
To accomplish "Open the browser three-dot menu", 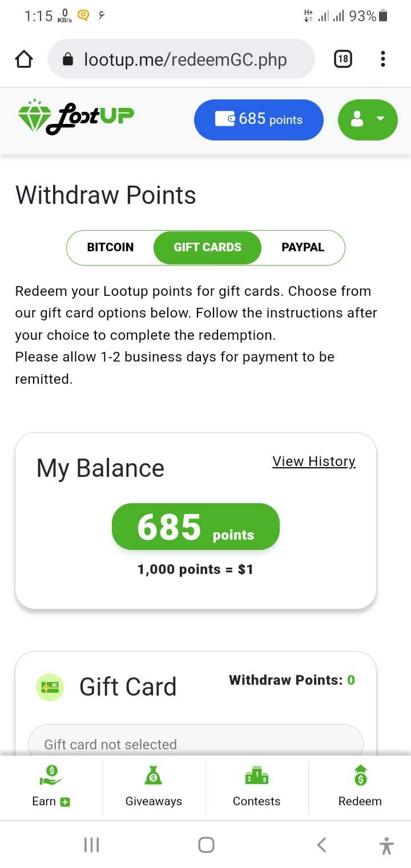I will click(382, 59).
